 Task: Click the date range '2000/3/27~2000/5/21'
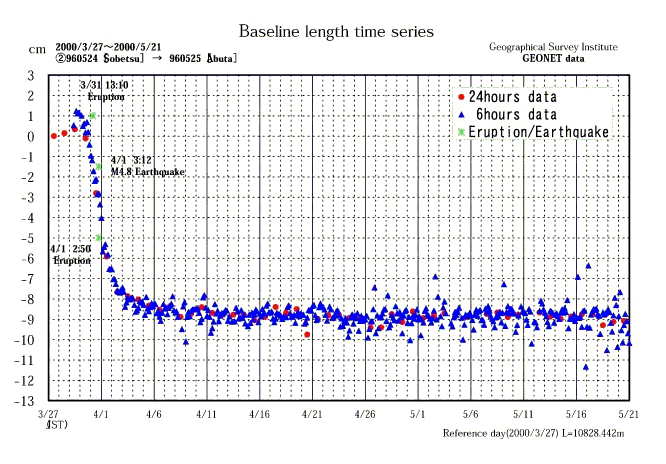108,47
